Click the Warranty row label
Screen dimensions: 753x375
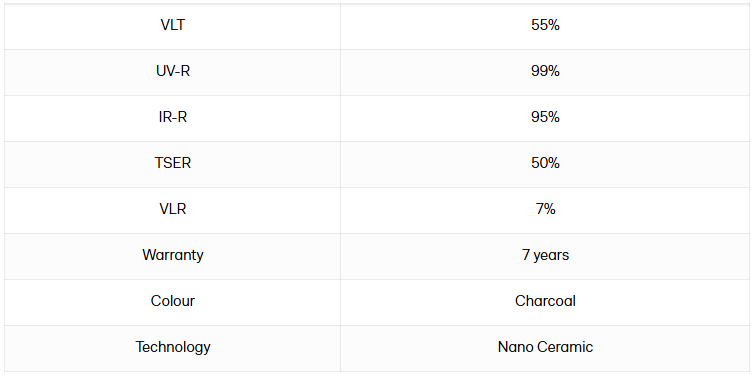point(172,255)
